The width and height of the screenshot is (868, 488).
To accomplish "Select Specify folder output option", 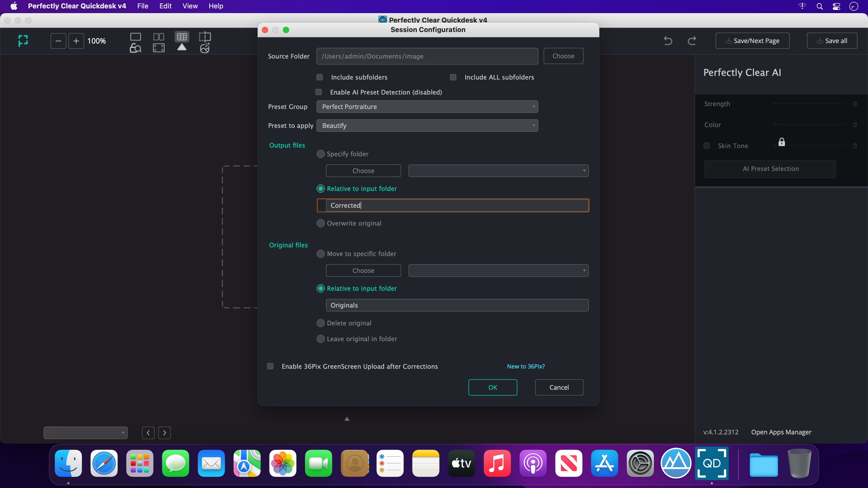I will 320,154.
